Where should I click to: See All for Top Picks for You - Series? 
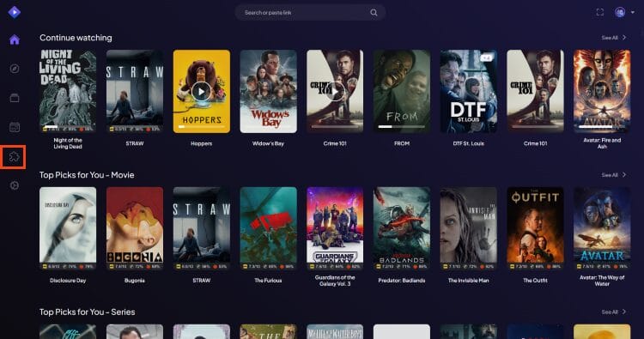614,312
